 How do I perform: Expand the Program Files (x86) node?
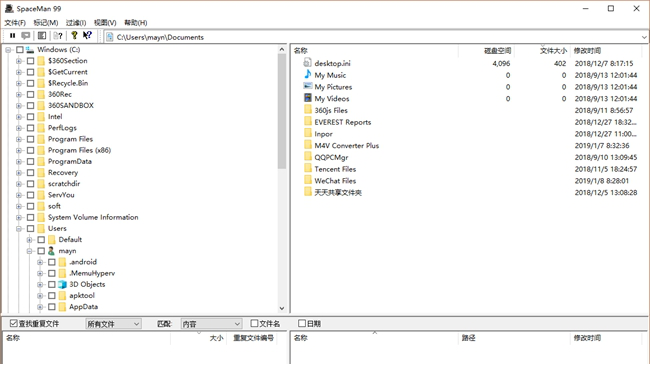click(x=19, y=150)
